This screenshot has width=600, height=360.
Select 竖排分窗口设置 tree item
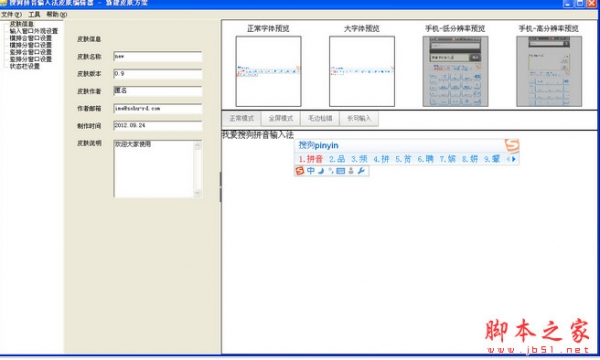point(31,59)
